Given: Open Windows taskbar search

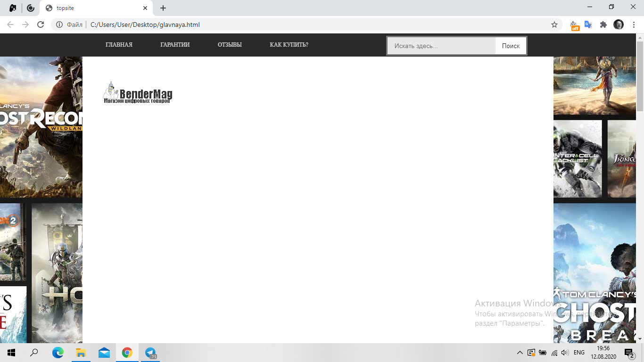Looking at the screenshot, I should (34, 353).
